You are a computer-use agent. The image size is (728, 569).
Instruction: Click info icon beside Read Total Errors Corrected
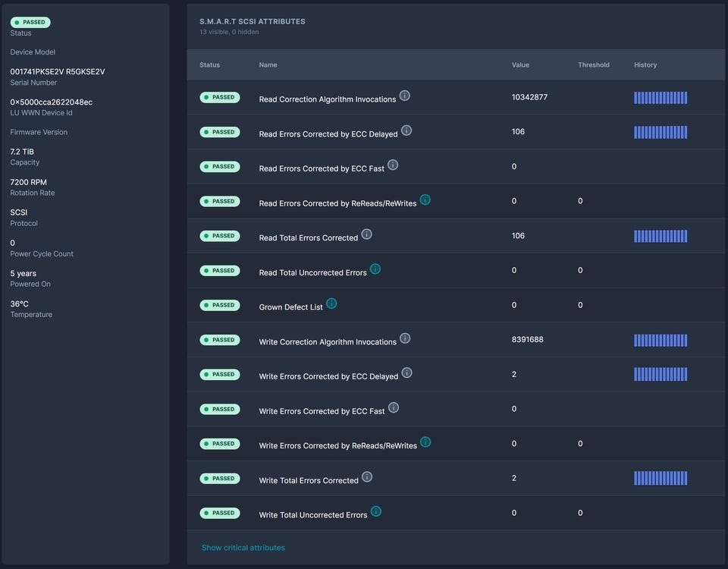pyautogui.click(x=367, y=234)
